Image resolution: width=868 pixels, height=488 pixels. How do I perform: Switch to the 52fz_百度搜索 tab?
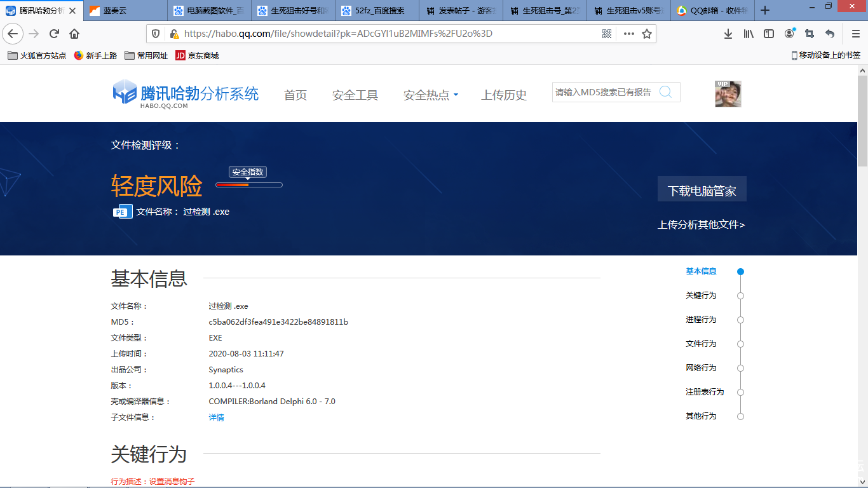(x=377, y=10)
